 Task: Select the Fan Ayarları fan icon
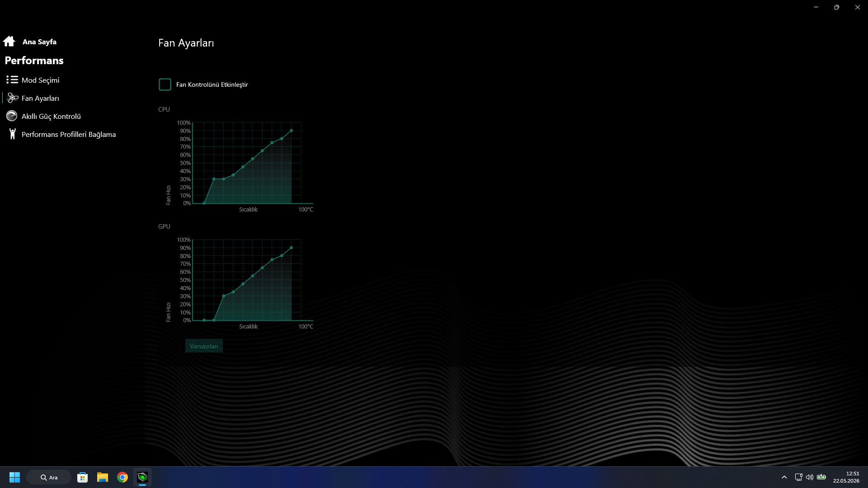[13, 98]
